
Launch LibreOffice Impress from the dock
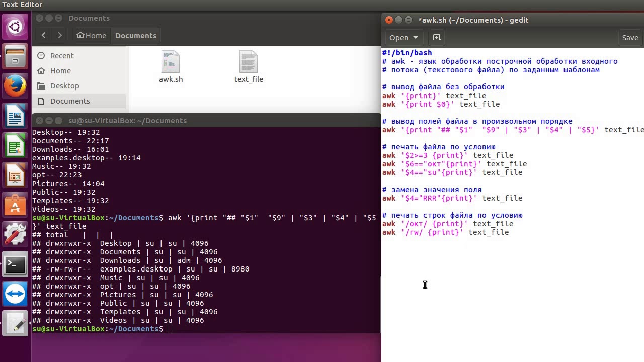(15, 175)
